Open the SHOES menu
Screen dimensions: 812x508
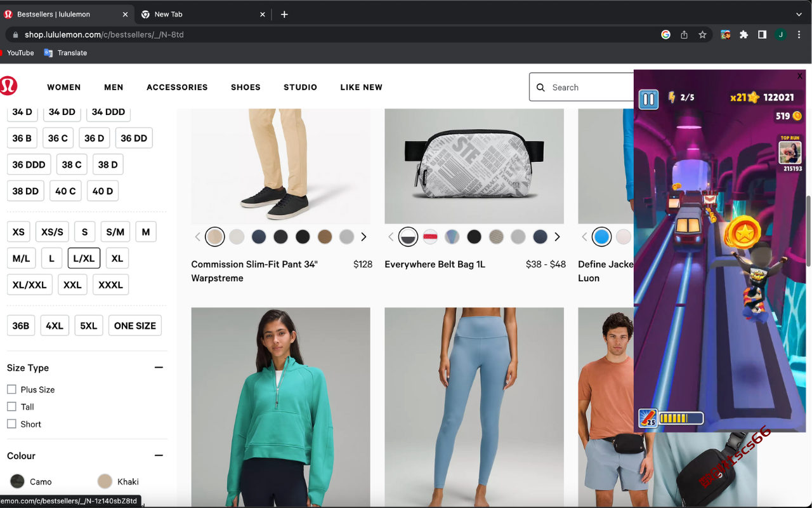tap(246, 88)
